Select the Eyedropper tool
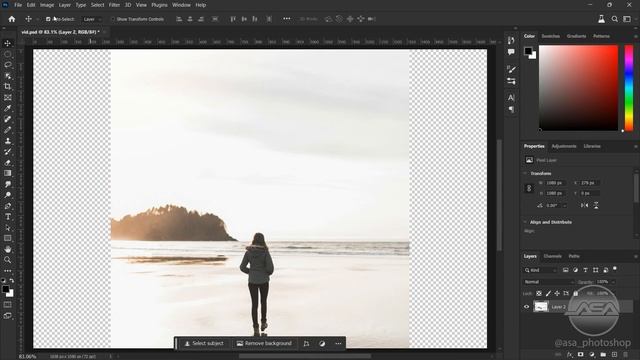Viewport: 640px width, 360px height. click(x=7, y=108)
